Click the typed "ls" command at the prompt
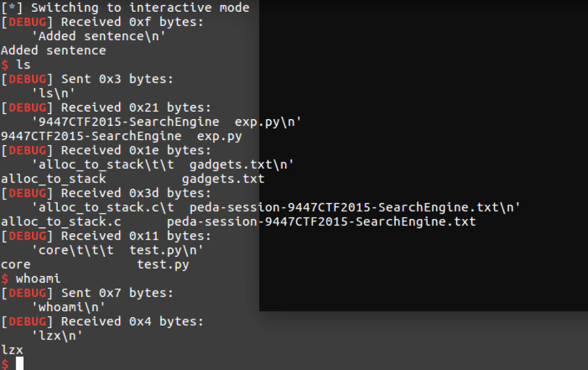The image size is (588, 370). pos(23,65)
